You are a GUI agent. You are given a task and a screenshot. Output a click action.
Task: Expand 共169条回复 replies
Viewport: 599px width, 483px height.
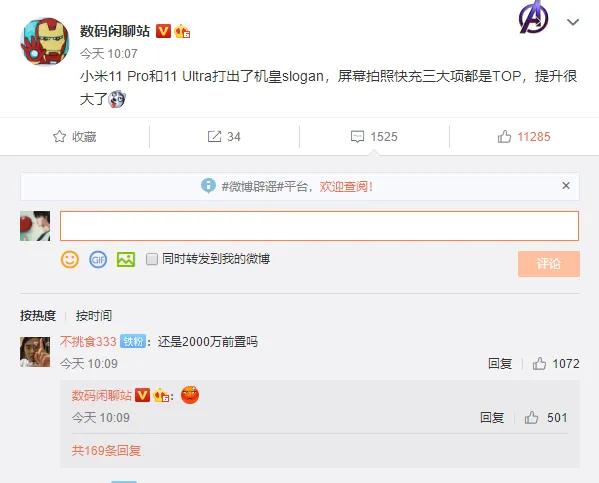coord(106,451)
